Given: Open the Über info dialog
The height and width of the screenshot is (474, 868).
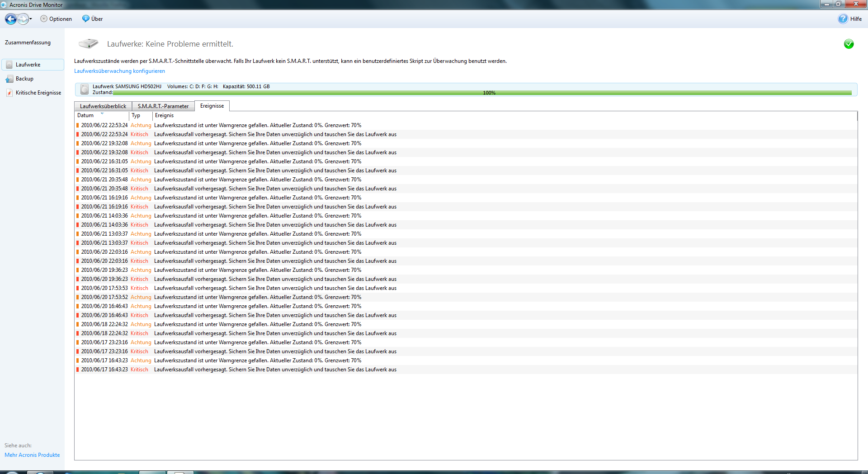Looking at the screenshot, I should coord(92,19).
